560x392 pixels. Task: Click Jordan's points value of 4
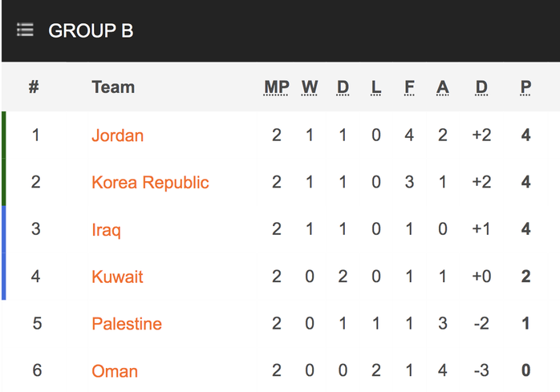point(526,135)
